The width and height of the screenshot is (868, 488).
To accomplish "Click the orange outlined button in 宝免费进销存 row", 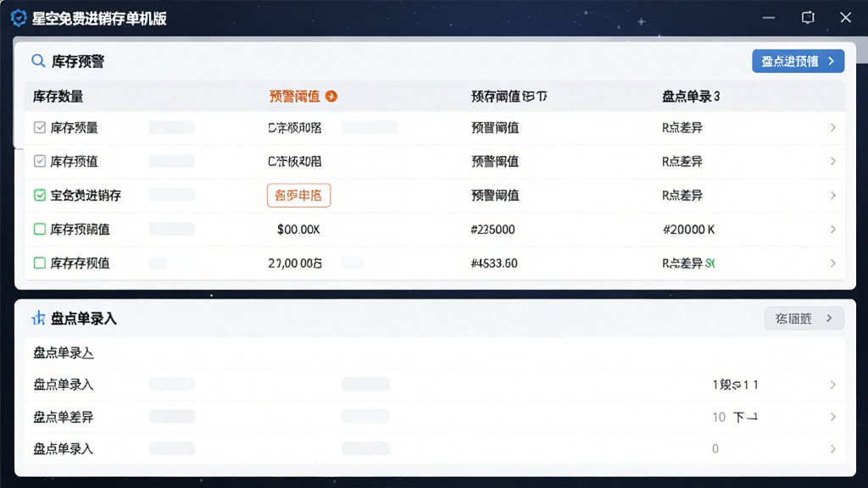I will coord(298,196).
